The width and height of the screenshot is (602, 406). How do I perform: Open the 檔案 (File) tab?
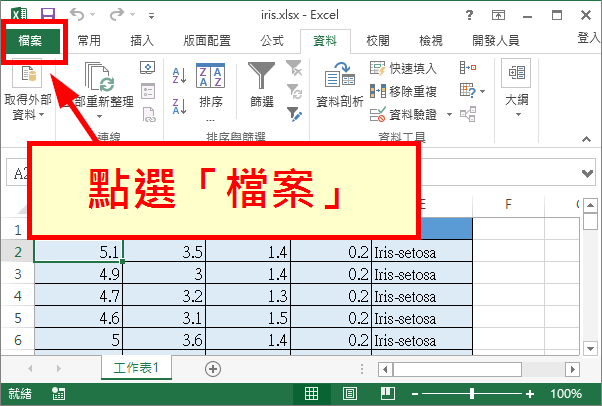point(32,40)
